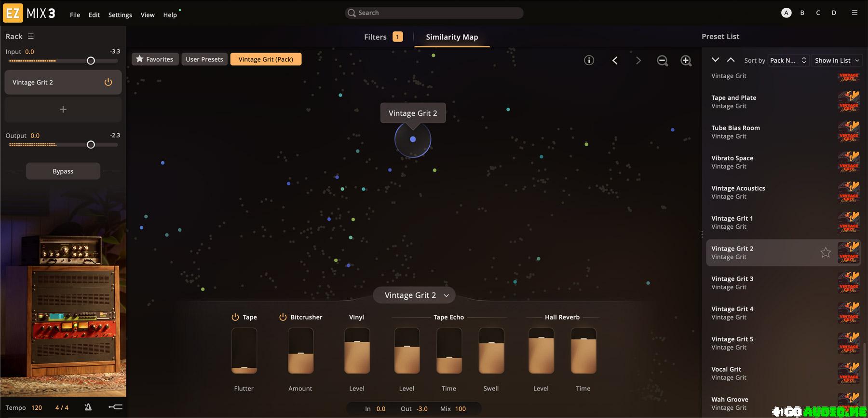Toggle the Favorites filter

tap(155, 59)
